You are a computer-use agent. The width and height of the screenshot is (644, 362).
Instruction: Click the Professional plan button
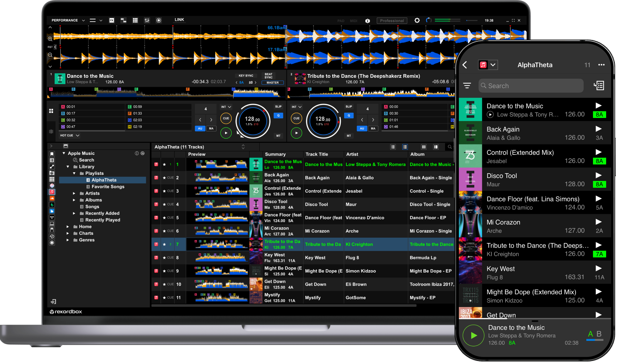[x=392, y=21]
